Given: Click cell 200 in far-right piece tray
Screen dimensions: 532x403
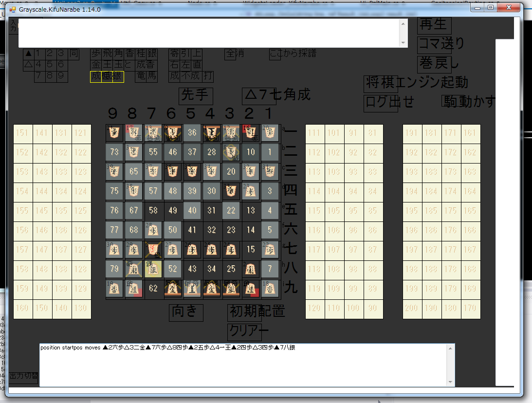Looking at the screenshot, I should (x=412, y=309).
